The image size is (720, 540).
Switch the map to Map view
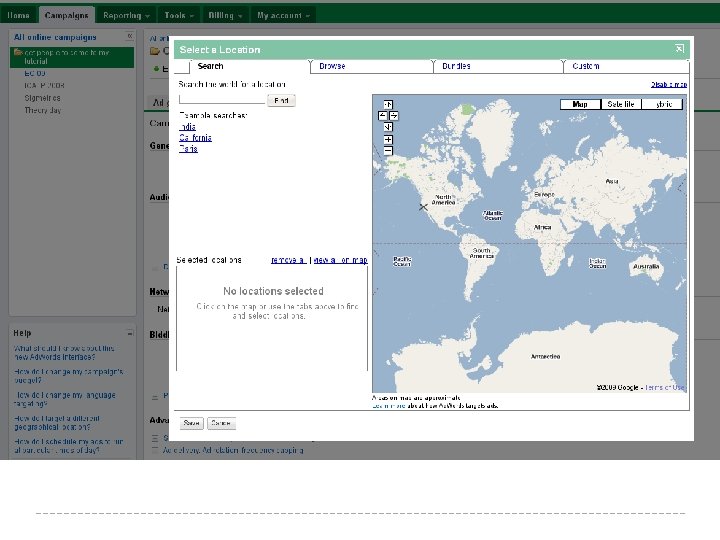(x=580, y=104)
